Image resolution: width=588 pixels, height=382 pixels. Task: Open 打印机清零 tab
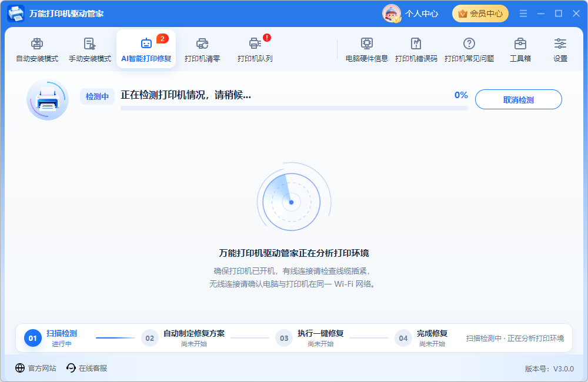coord(202,49)
